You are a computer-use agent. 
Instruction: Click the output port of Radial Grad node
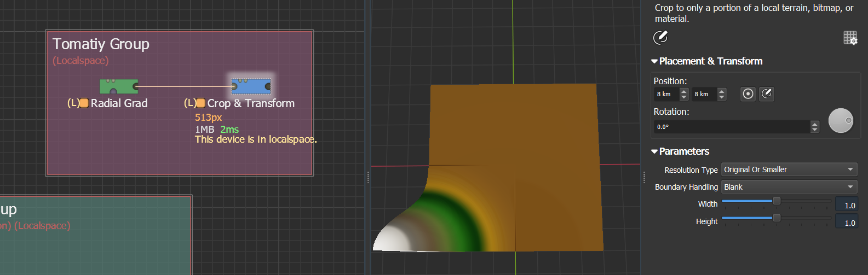(x=136, y=86)
